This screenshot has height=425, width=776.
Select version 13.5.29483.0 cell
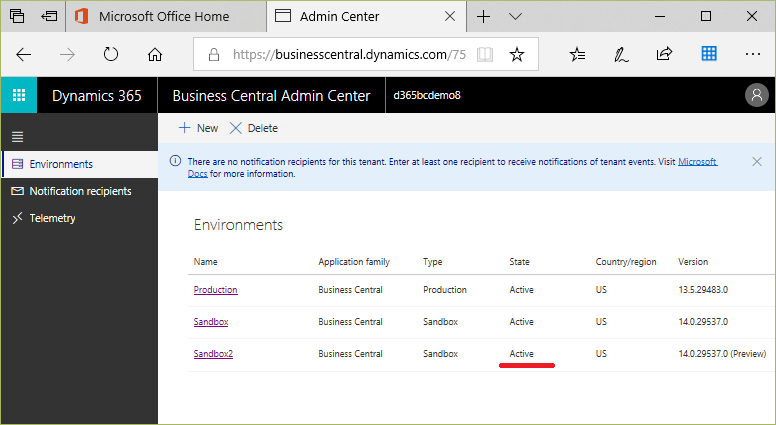(703, 289)
